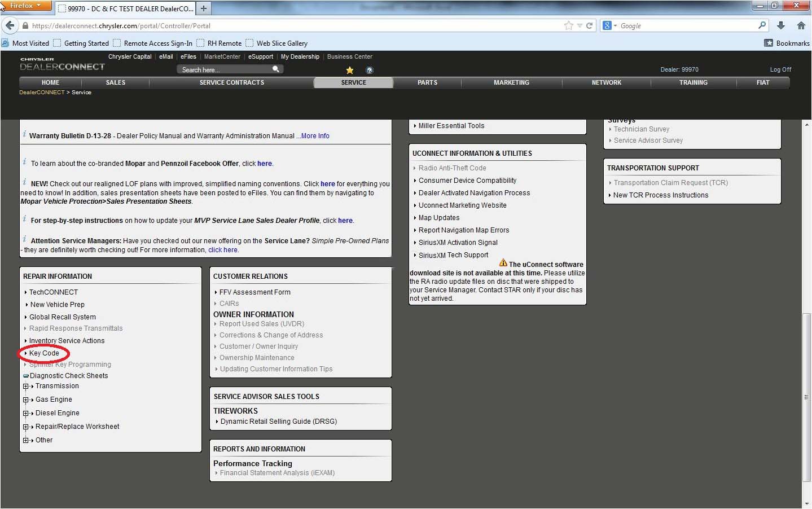Expand the Transmission tree node
The image size is (812, 509).
tap(25, 387)
